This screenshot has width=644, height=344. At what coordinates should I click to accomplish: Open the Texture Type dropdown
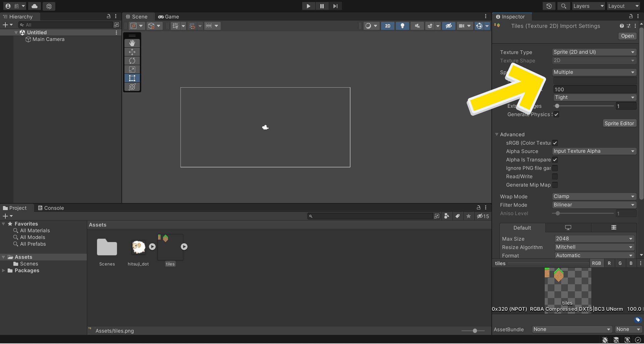coord(594,52)
